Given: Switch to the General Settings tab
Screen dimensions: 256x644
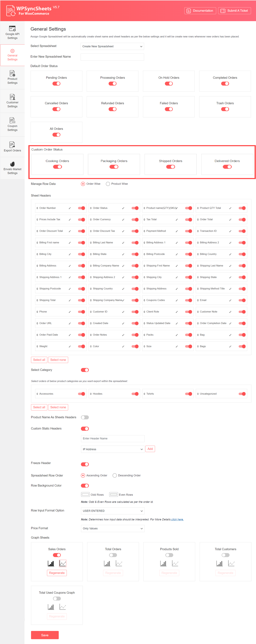Looking at the screenshot, I should point(12,55).
